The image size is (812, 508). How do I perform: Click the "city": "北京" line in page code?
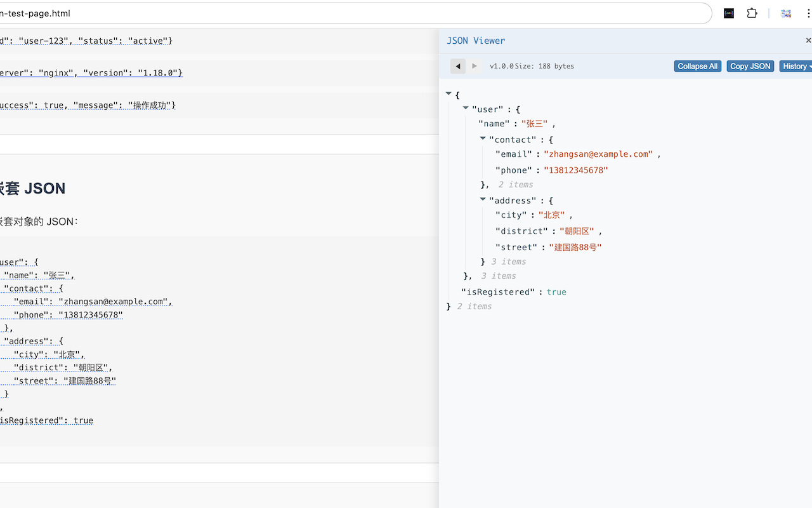tap(49, 354)
